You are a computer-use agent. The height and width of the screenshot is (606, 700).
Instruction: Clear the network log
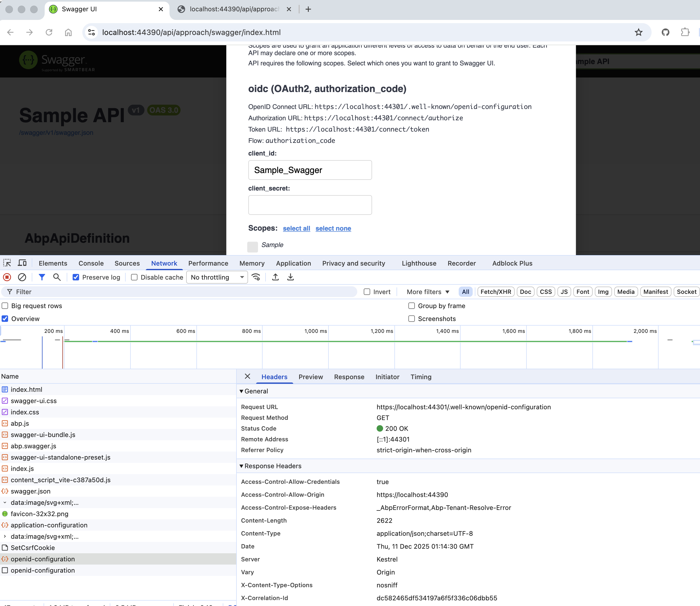22,277
